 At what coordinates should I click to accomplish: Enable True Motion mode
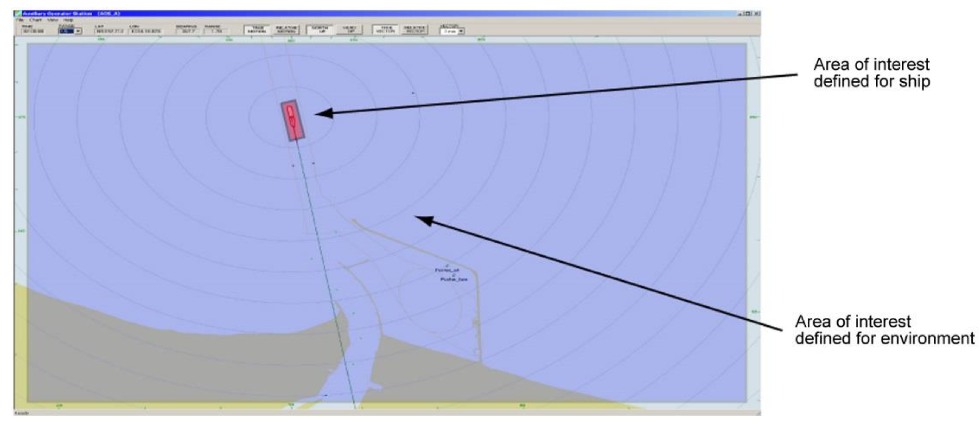(256, 30)
